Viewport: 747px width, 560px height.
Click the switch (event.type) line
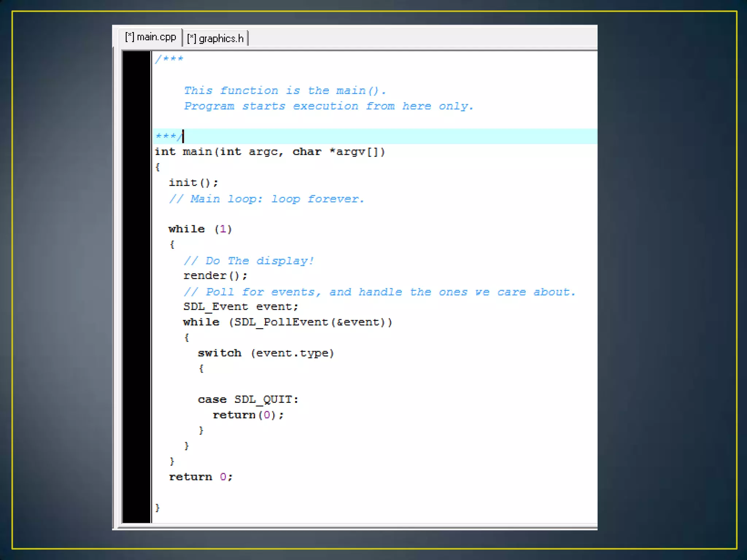click(x=266, y=353)
